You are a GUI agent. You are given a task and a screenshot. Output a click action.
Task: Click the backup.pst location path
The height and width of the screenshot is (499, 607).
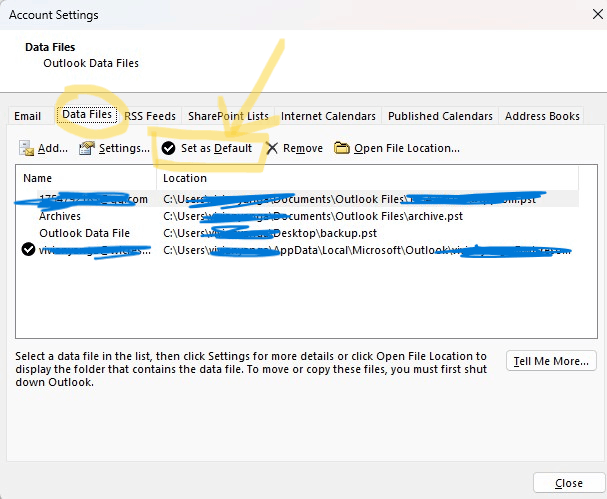point(270,233)
